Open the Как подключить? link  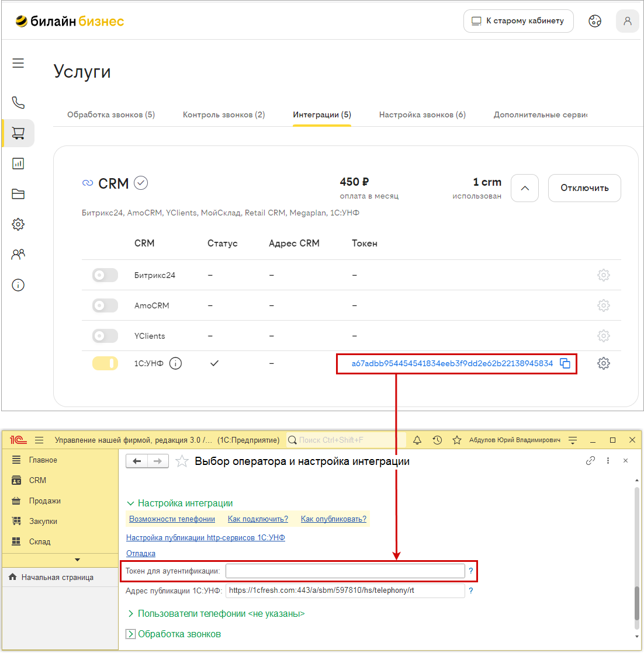tap(258, 519)
